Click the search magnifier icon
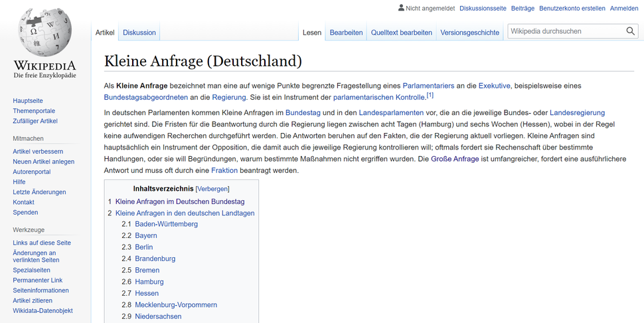 point(631,31)
